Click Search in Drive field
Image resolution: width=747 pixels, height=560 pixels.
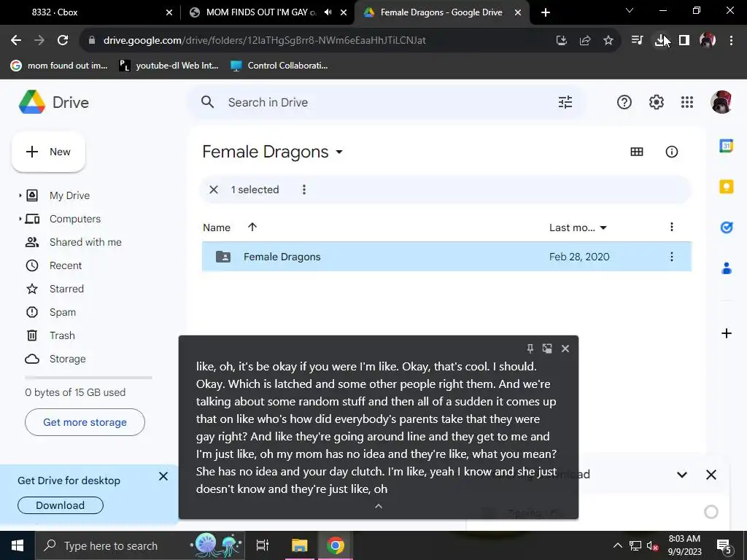click(x=386, y=102)
